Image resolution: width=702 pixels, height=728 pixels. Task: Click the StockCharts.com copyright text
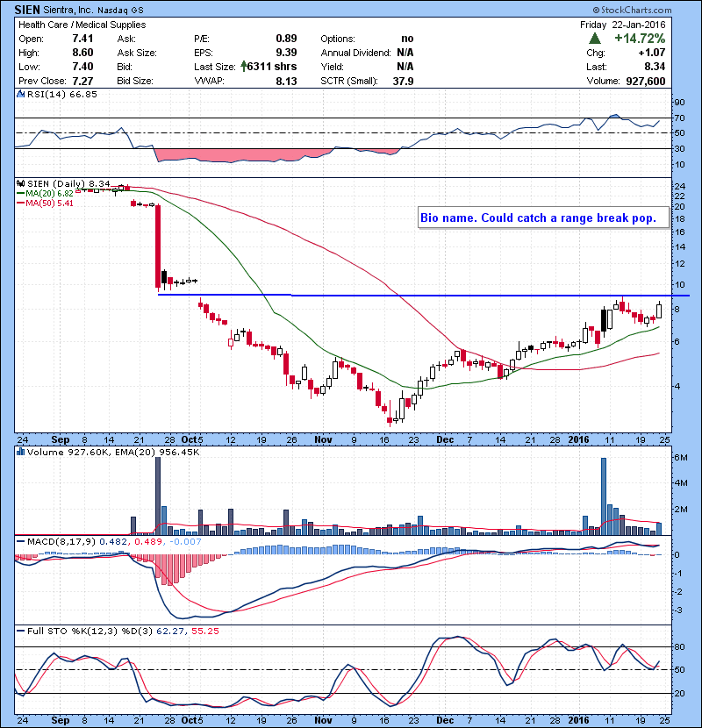tap(632, 10)
